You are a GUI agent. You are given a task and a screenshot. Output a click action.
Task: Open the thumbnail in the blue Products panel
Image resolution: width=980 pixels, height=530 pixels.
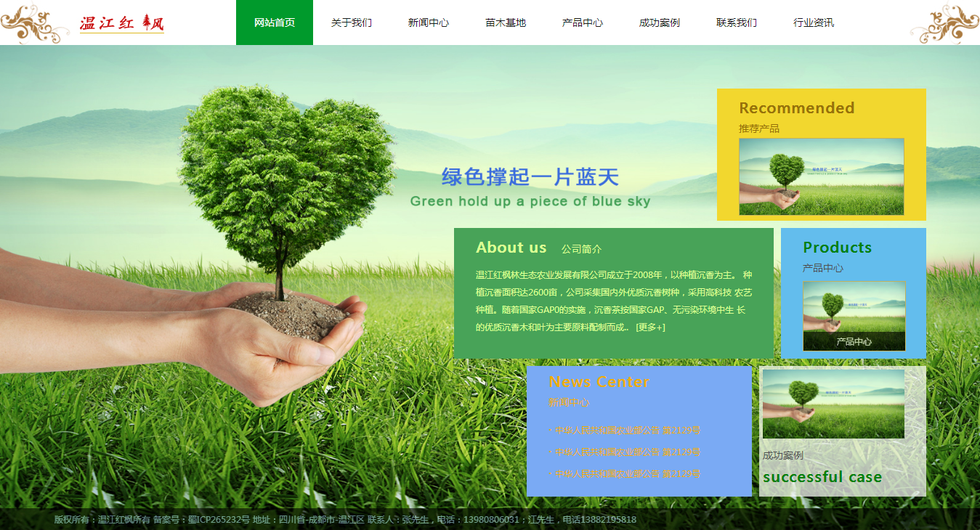tap(854, 315)
